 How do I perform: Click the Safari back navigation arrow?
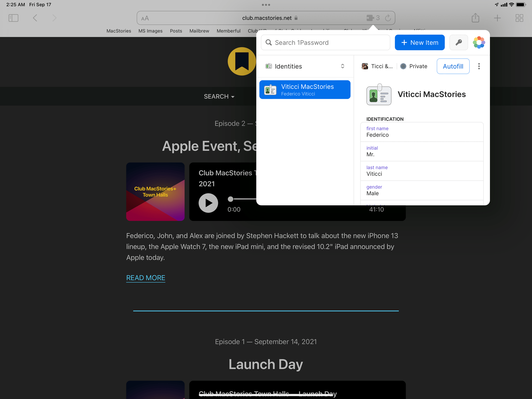point(35,18)
